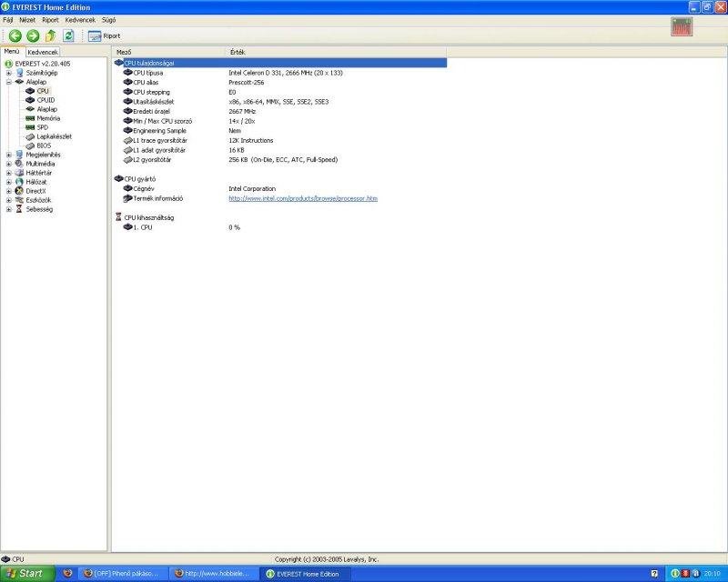
Task: Go up one level with the Up arrow icon
Action: [x=51, y=35]
